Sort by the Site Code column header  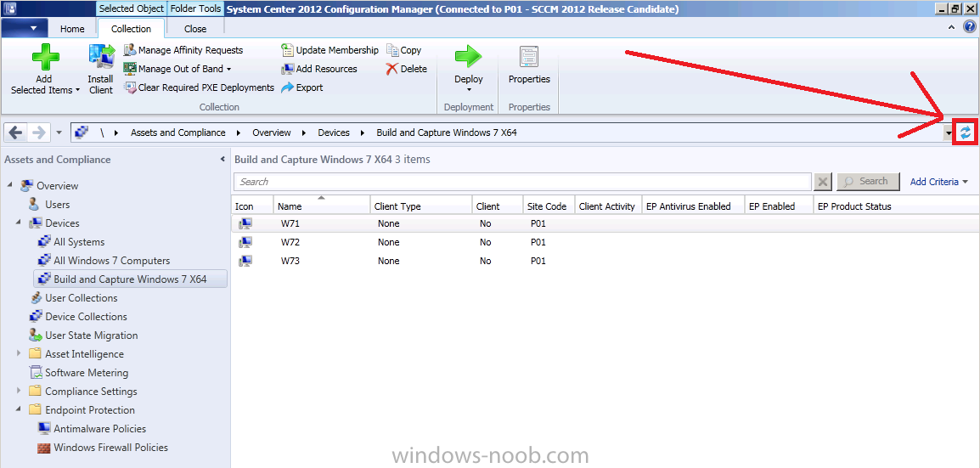[548, 206]
